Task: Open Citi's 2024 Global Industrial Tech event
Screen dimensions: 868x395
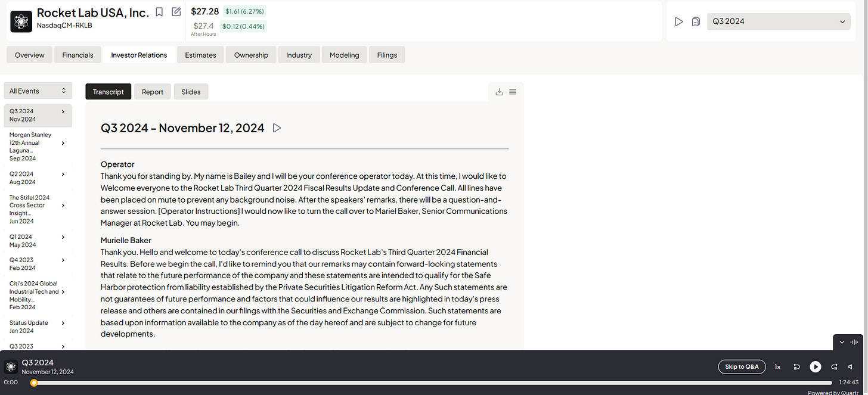Action: pos(38,295)
